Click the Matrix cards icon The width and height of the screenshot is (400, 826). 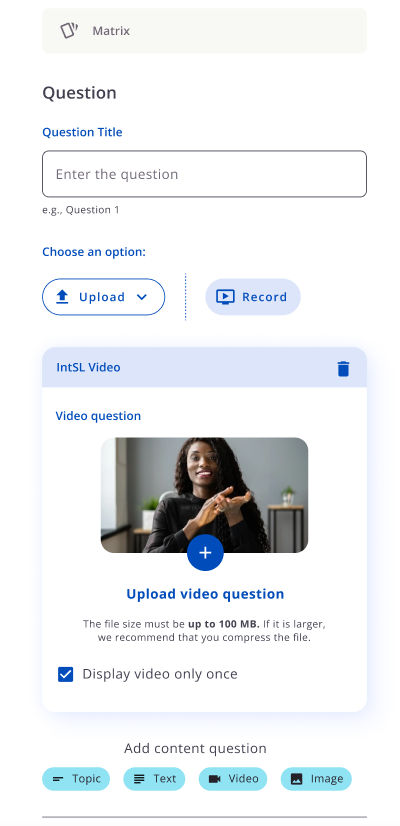click(69, 31)
